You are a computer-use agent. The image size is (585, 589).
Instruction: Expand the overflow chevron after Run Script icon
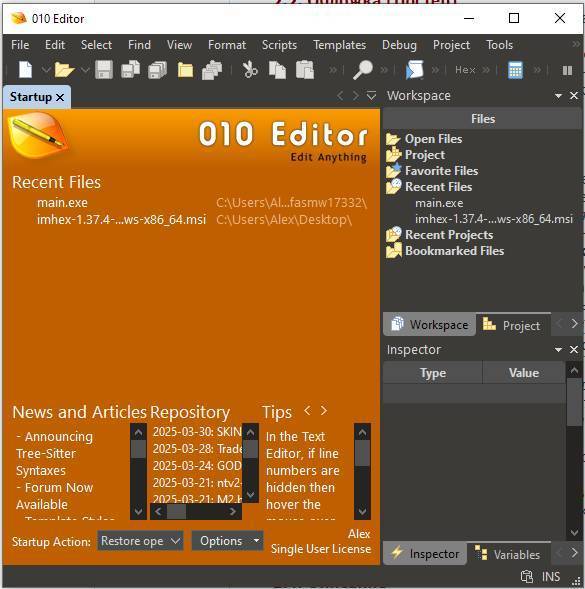pyautogui.click(x=435, y=70)
